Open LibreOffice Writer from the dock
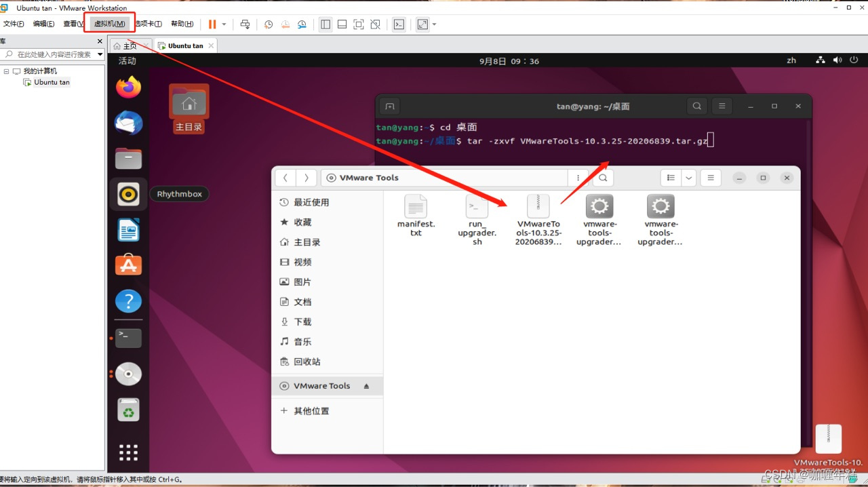 [x=128, y=230]
